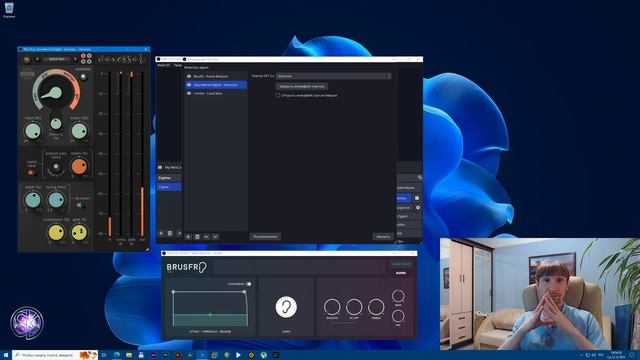Screen dimensions: 640x360
Task: Click the analyze your voice button in Voxessor
Action: point(56,167)
